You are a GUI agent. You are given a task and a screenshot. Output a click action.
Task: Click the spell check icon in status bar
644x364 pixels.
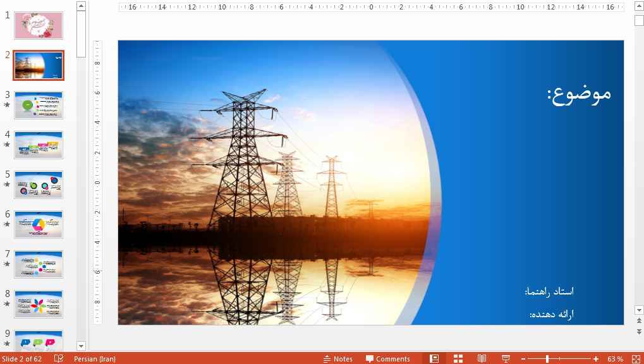click(x=59, y=359)
